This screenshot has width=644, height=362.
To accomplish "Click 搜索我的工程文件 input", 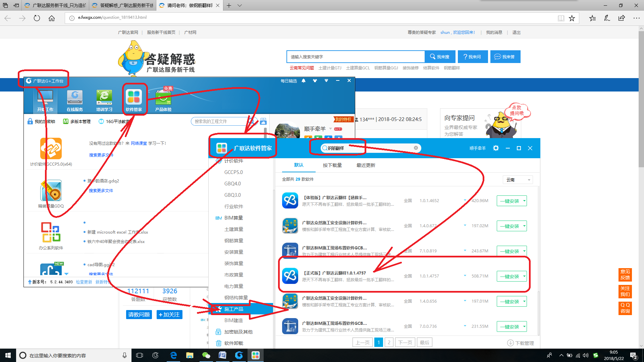I will pyautogui.click(x=221, y=121).
